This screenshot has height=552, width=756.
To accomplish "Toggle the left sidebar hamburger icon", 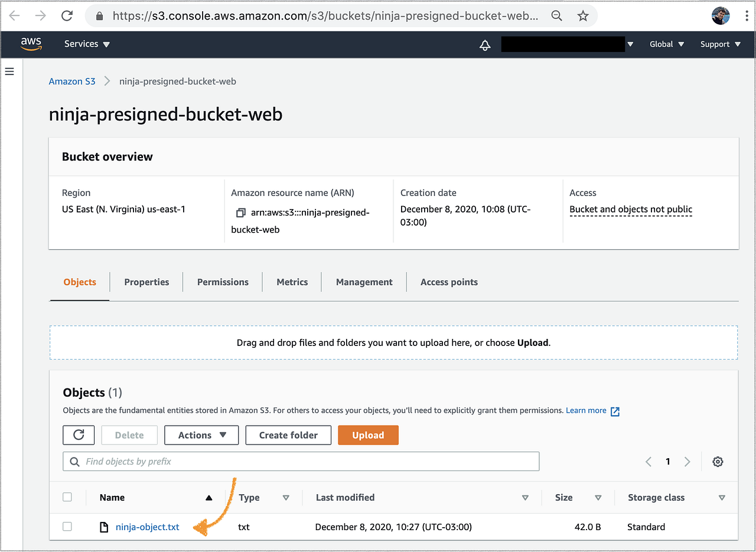I will (9, 71).
